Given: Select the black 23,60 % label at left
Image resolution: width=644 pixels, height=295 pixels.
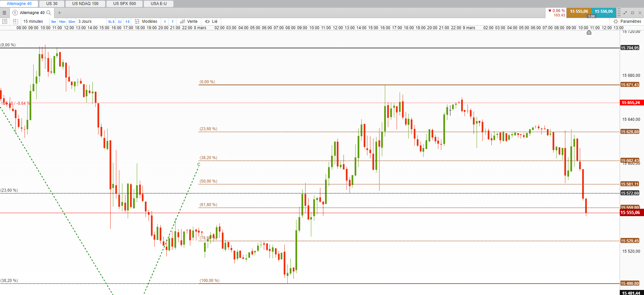Looking at the screenshot, I should pos(9,190).
